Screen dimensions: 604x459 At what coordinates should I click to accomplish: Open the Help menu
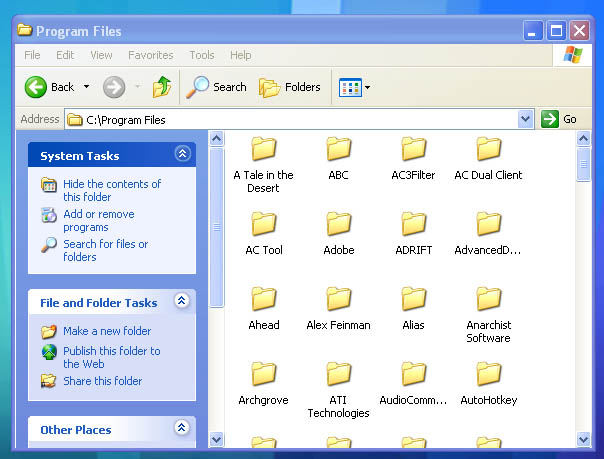(x=240, y=55)
